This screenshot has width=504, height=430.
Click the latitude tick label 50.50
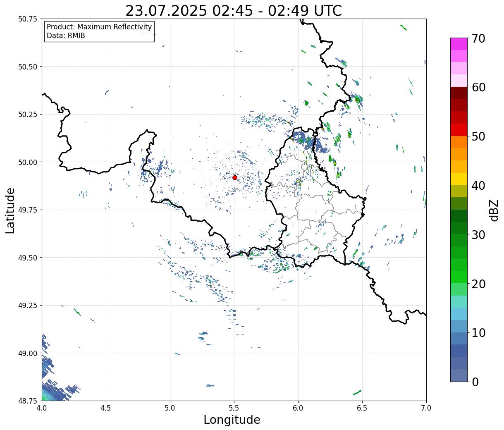(x=28, y=67)
